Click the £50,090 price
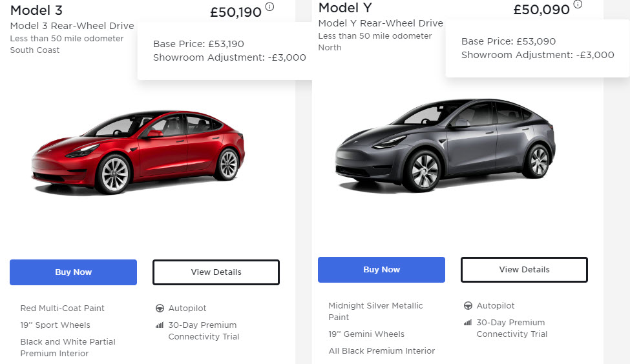 (x=541, y=10)
